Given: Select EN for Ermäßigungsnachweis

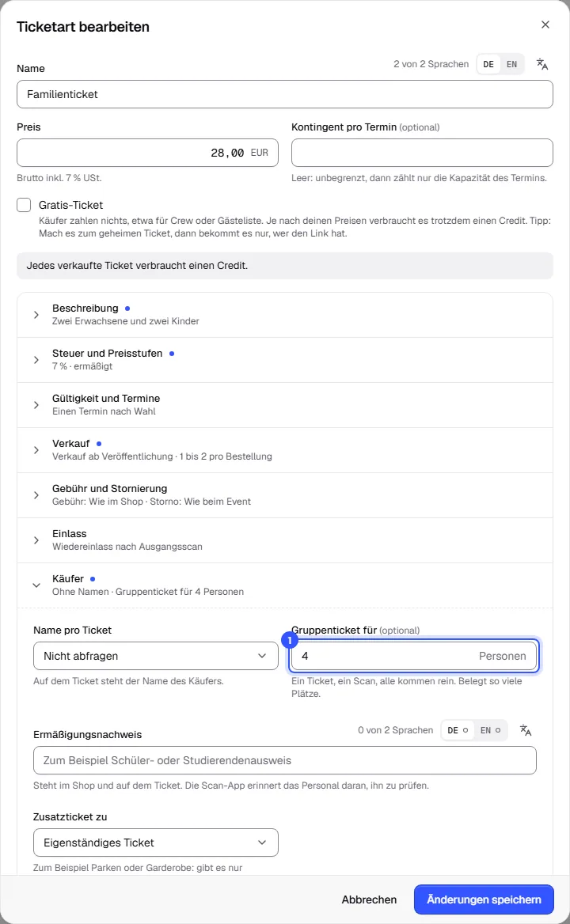Looking at the screenshot, I should 490,730.
